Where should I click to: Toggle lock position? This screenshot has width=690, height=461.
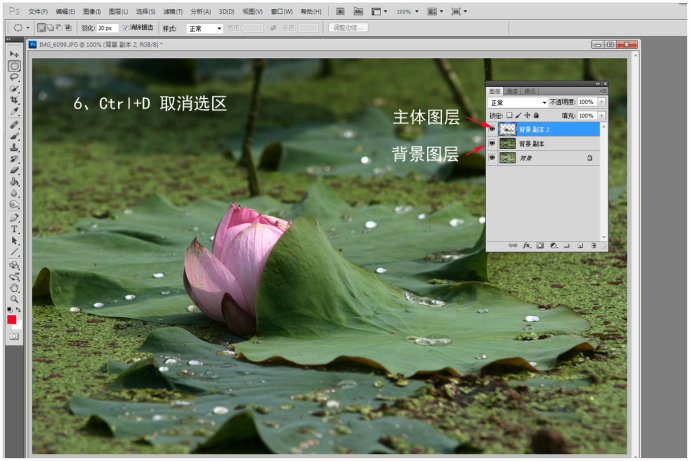(x=527, y=115)
